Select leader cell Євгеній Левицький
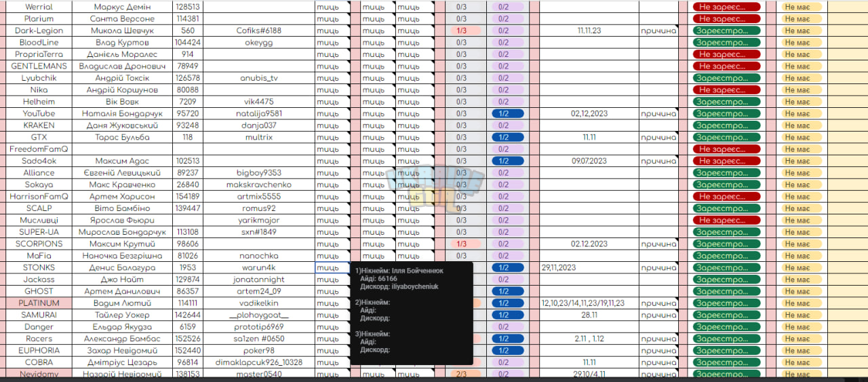Image resolution: width=868 pixels, height=382 pixels. click(122, 172)
